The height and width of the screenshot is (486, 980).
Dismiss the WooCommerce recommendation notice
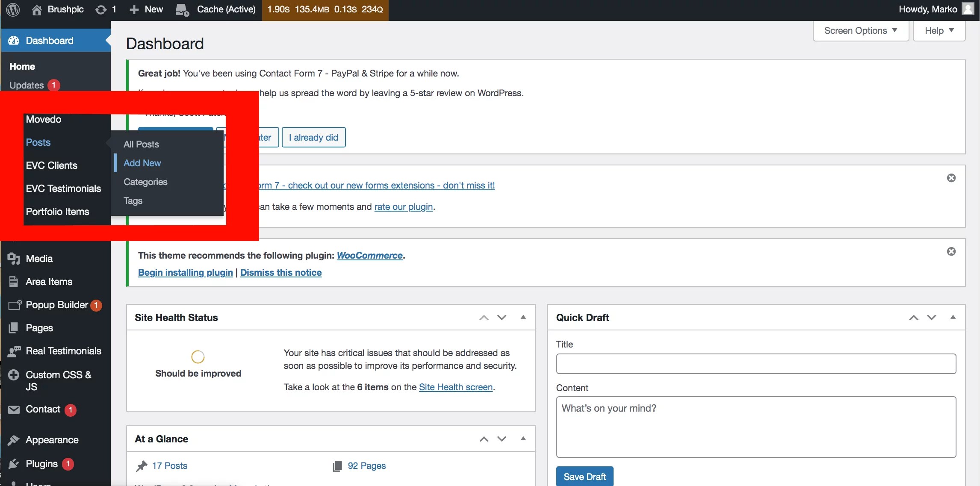pos(951,251)
